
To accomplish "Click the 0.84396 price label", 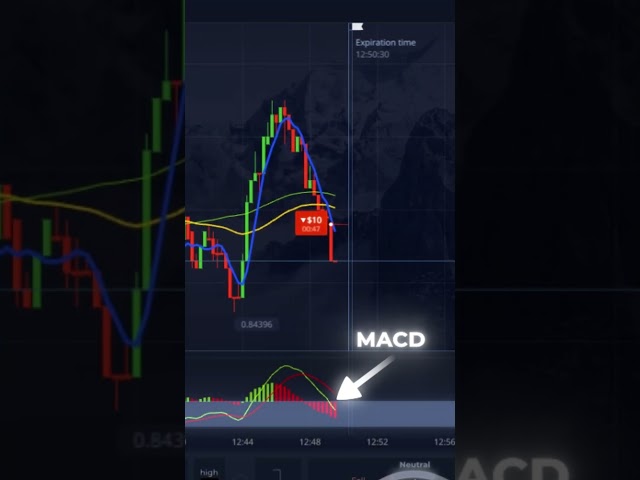I will click(x=256, y=324).
